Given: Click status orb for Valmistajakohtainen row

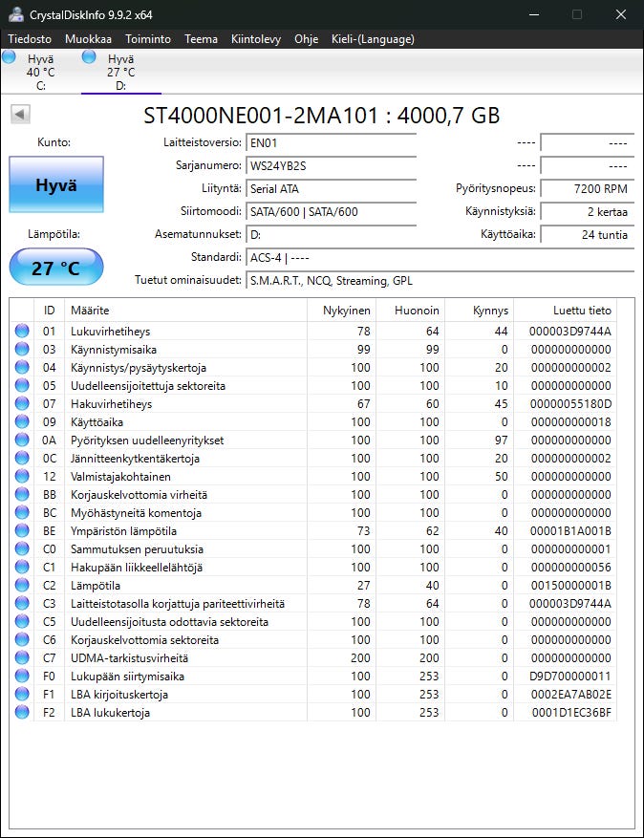Looking at the screenshot, I should click(22, 476).
